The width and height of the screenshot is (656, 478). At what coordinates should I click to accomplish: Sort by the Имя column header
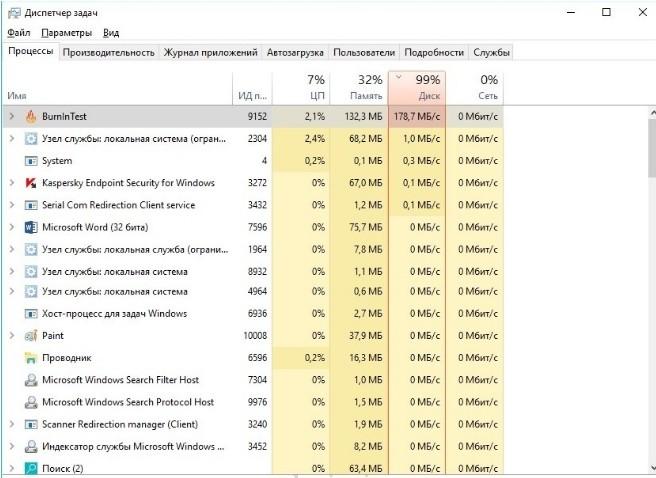(118, 88)
